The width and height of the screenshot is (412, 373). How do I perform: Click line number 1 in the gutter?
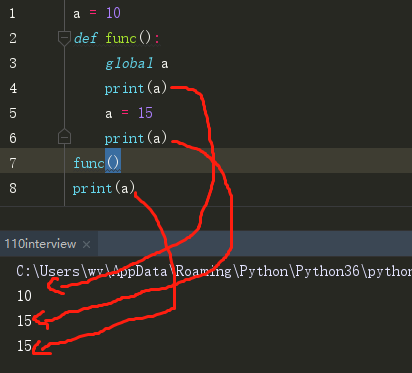coord(12,14)
